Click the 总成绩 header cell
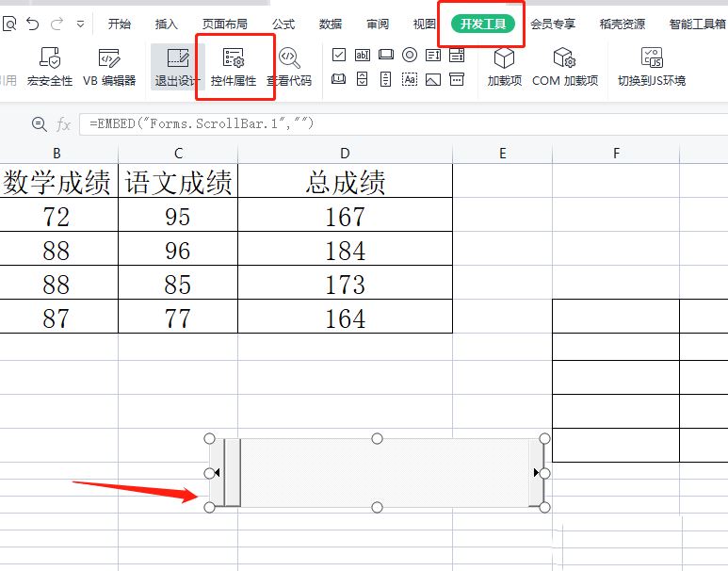Image resolution: width=728 pixels, height=571 pixels. click(x=345, y=181)
